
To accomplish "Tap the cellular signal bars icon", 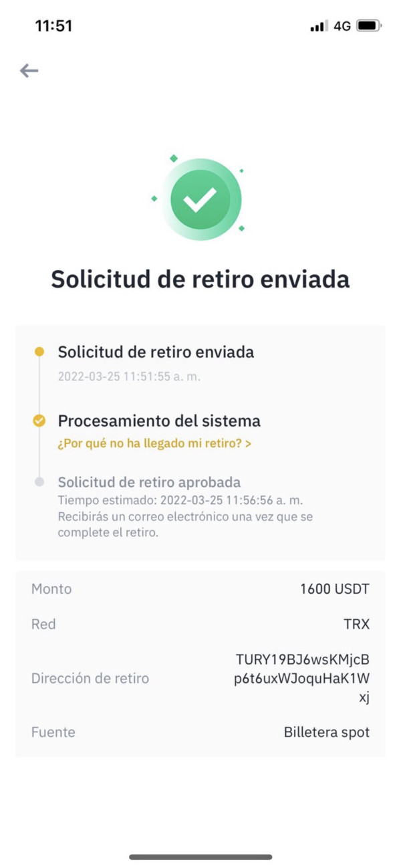I will coord(319,26).
